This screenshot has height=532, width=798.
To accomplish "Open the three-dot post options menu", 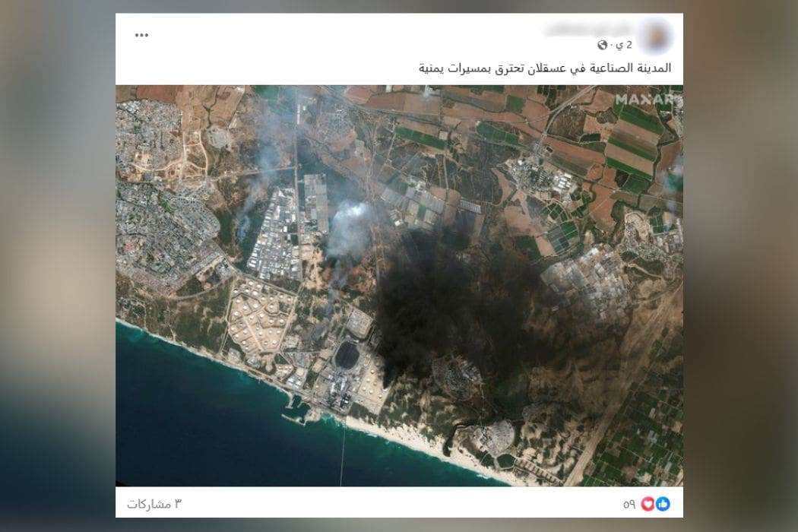I will [142, 35].
